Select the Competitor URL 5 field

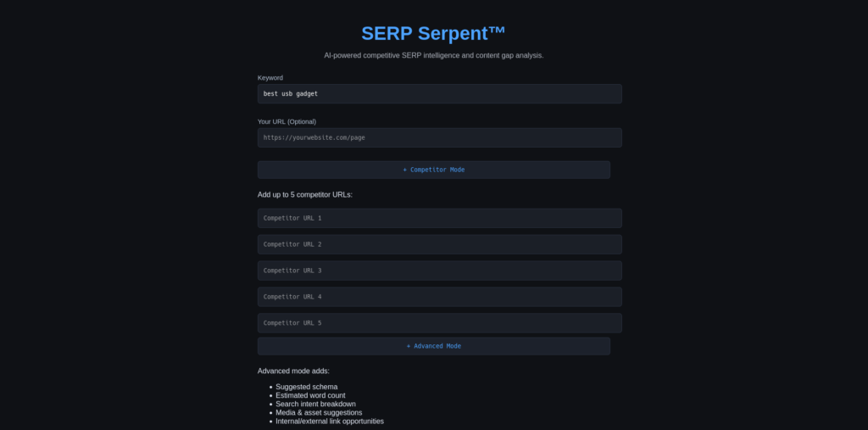(x=439, y=323)
